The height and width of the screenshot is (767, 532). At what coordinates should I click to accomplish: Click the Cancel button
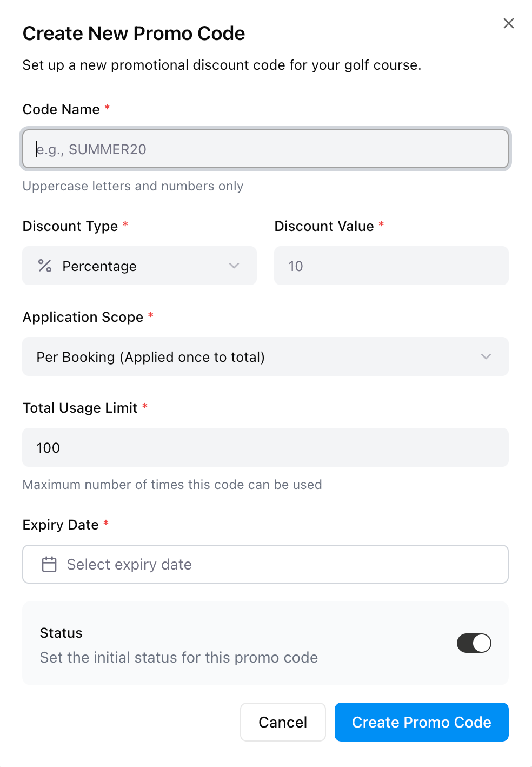tap(283, 722)
